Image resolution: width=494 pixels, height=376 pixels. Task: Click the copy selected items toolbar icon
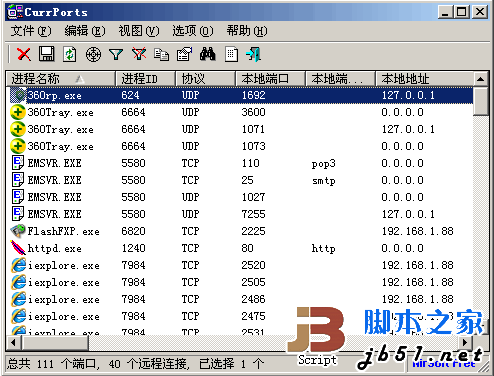[x=162, y=54]
